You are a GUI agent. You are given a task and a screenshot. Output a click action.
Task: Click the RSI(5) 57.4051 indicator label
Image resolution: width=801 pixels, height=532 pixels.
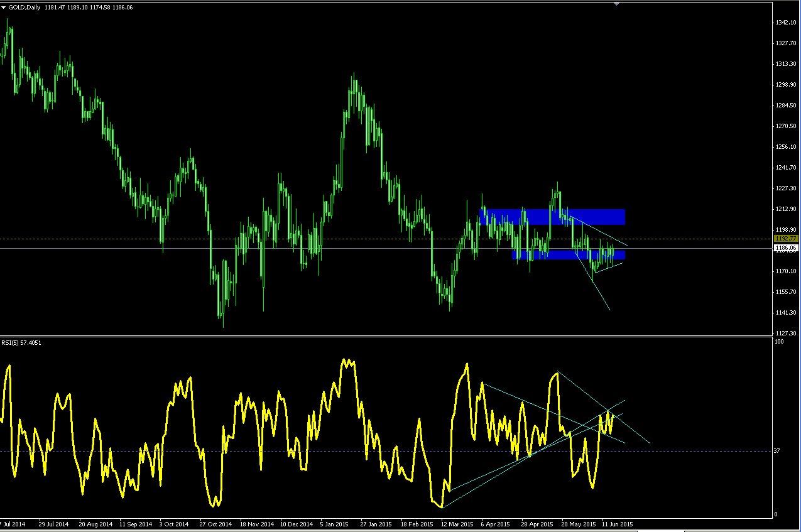click(x=22, y=342)
